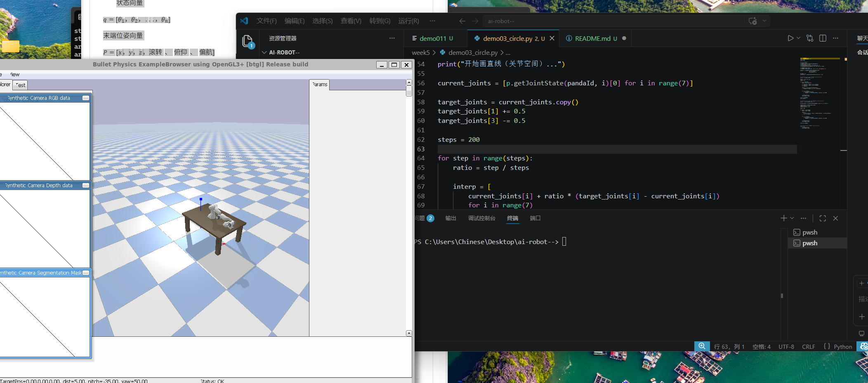This screenshot has width=868, height=383.
Task: Click 行 63, 列 1 cursor position status
Action: [729, 347]
